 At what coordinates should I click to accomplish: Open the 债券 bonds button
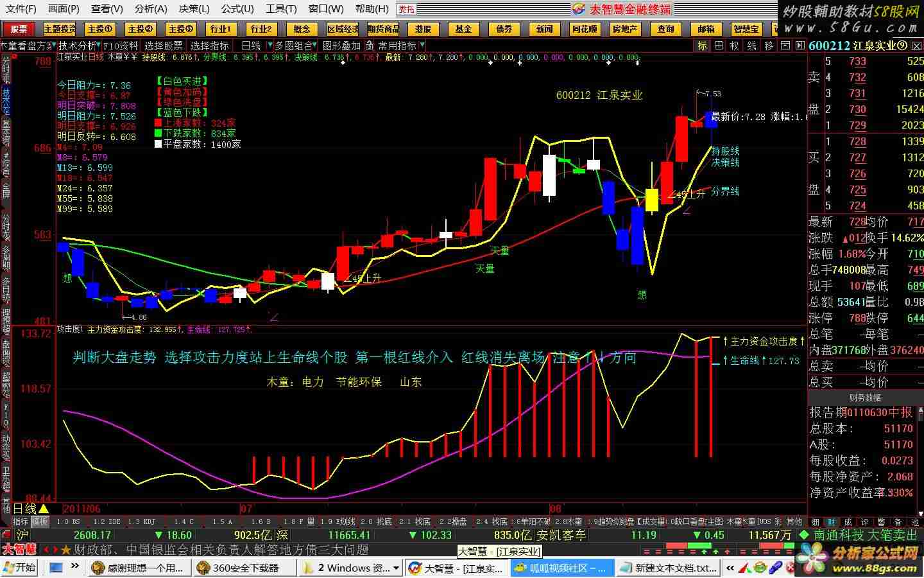pyautogui.click(x=504, y=29)
